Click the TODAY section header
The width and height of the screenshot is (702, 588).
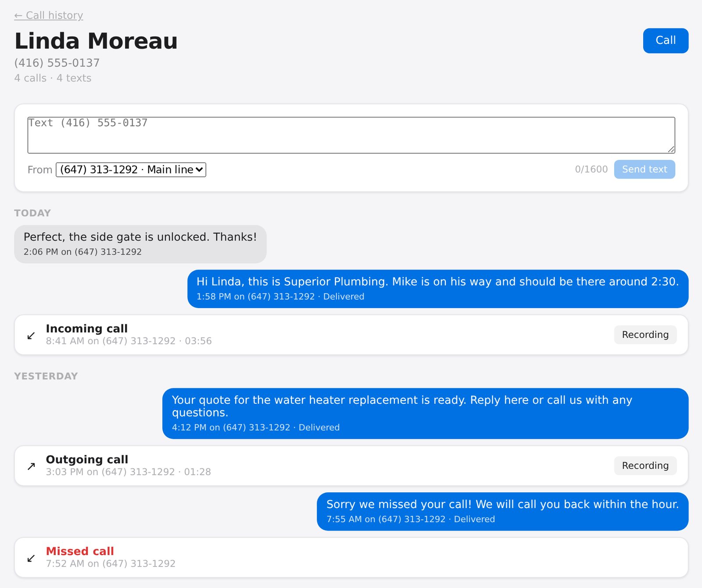[x=32, y=213]
